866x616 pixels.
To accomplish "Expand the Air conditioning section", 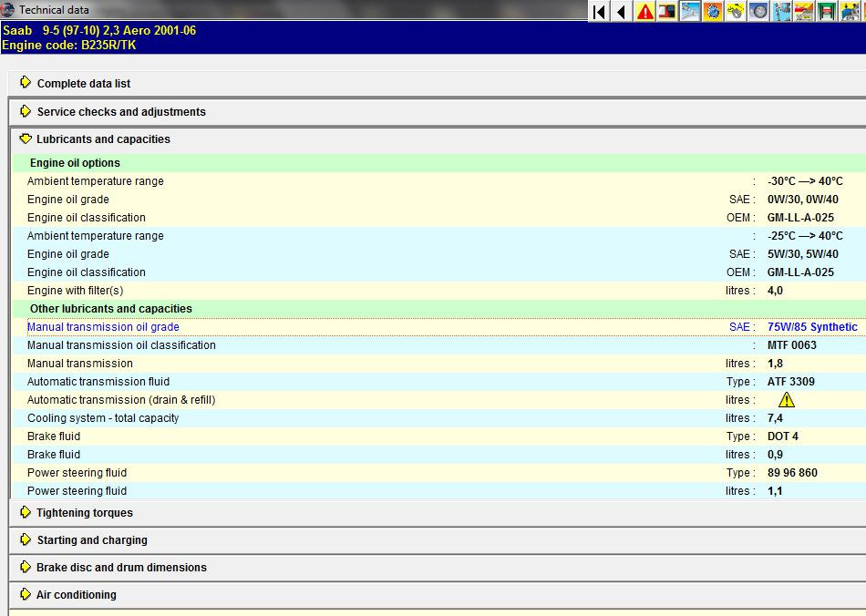I will tap(26, 594).
